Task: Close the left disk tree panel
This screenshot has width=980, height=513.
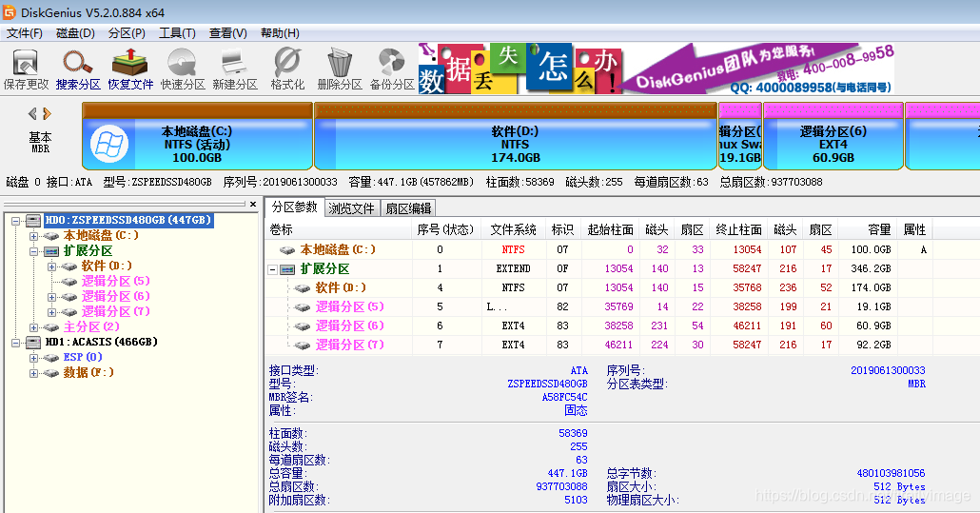Action: (x=252, y=205)
